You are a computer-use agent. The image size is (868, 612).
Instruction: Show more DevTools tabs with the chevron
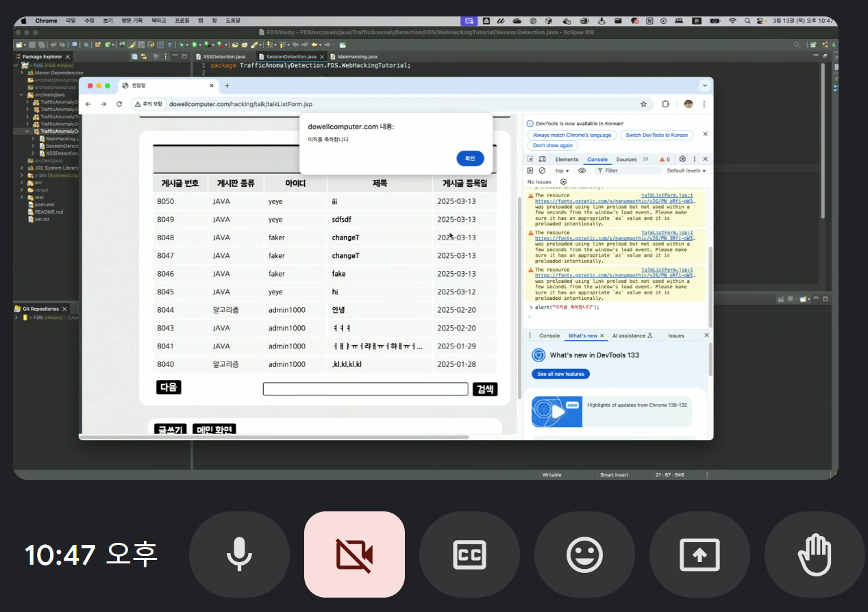coord(645,159)
